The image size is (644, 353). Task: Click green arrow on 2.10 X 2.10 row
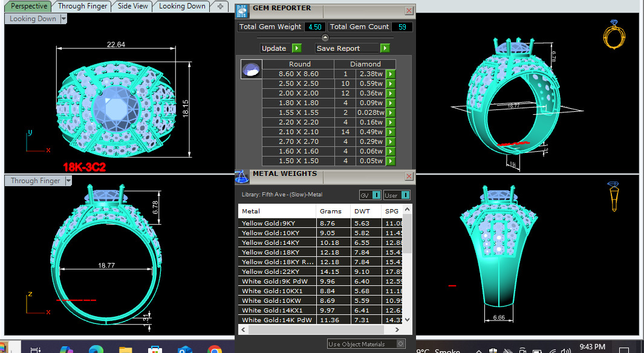[x=391, y=132]
